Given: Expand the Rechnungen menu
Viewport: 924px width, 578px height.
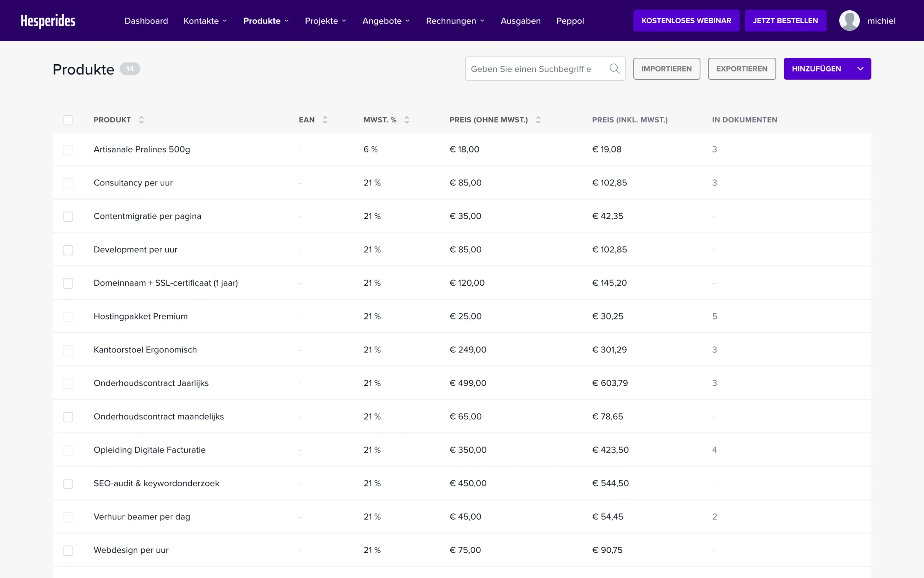Looking at the screenshot, I should [x=455, y=21].
